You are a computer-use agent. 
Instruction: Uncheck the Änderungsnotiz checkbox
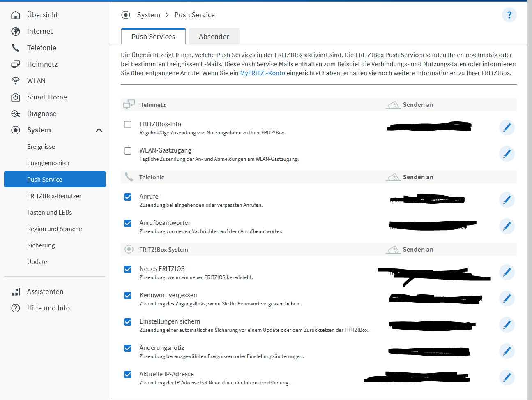click(128, 348)
